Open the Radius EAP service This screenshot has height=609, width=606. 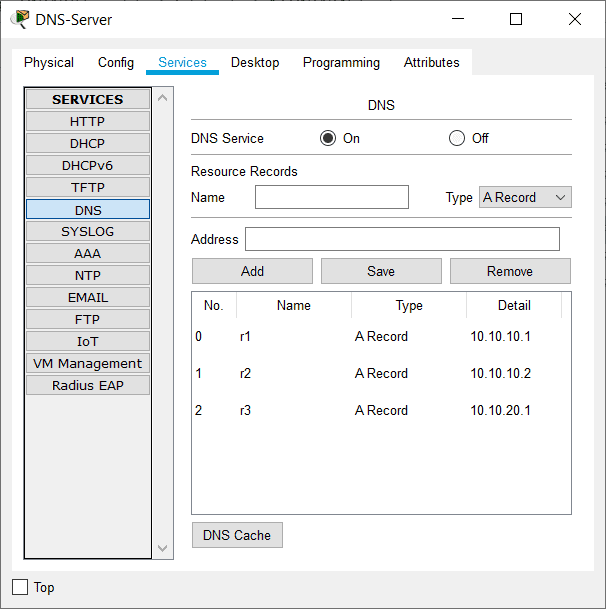coord(88,385)
